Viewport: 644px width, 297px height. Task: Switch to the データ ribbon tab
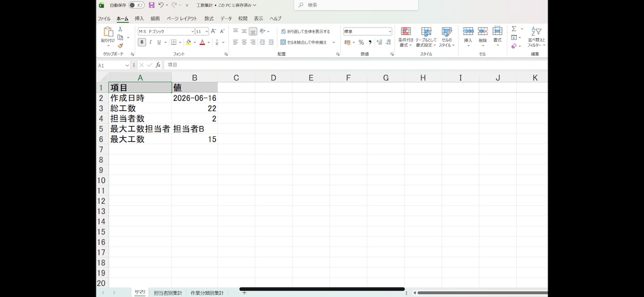226,18
